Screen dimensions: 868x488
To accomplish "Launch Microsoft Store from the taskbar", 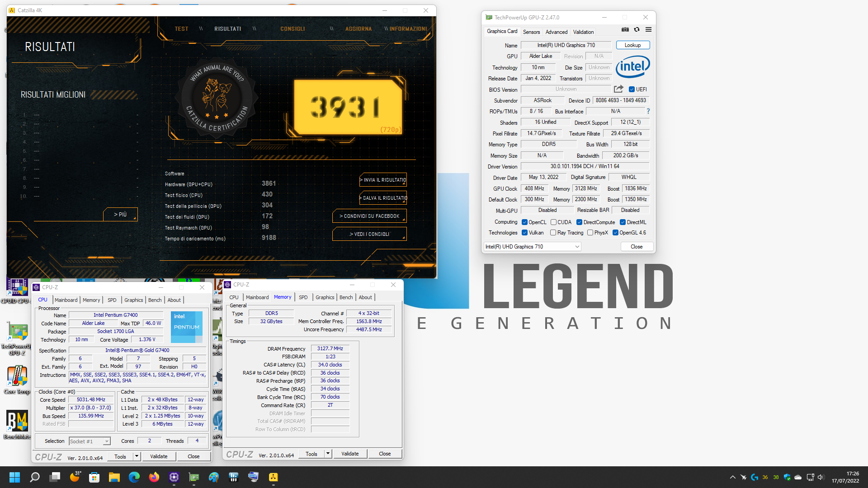I will (94, 477).
